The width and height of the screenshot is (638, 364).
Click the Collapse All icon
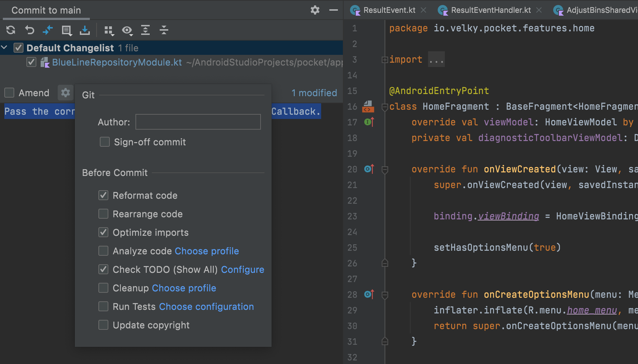point(164,30)
